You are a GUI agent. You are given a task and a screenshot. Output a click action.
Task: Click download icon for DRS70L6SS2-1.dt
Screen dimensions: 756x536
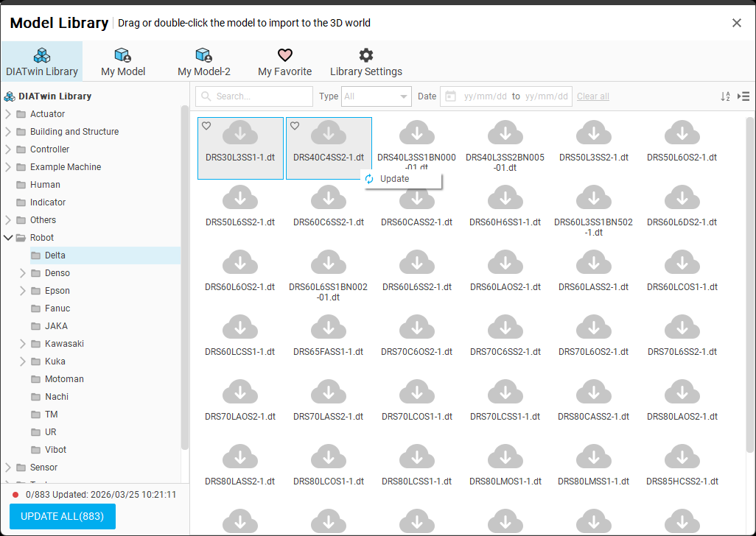coord(682,326)
